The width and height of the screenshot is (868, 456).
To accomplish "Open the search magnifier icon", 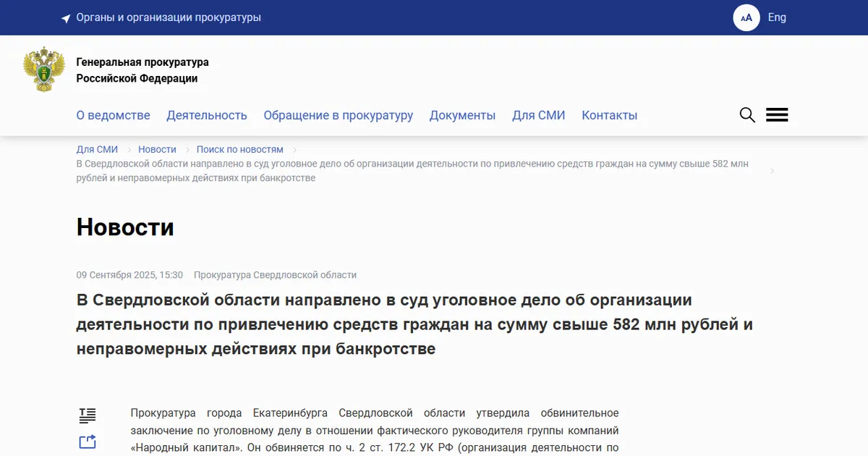I will [747, 115].
